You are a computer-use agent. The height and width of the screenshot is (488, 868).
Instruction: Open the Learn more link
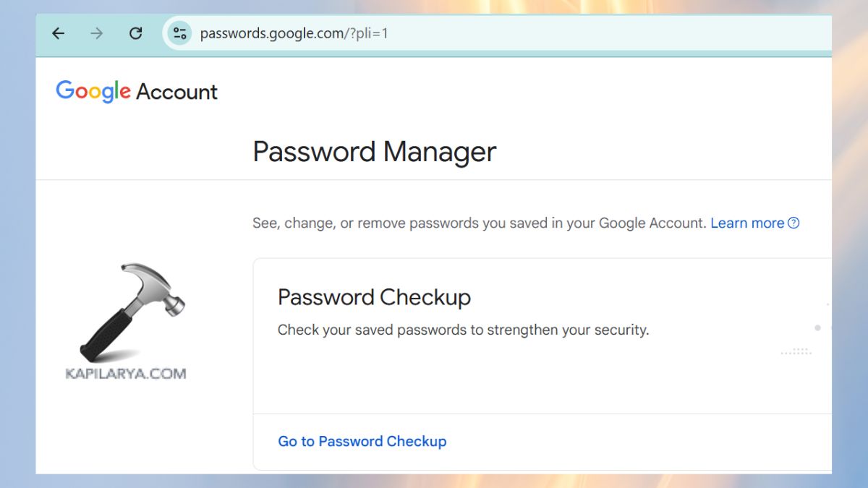click(x=747, y=223)
